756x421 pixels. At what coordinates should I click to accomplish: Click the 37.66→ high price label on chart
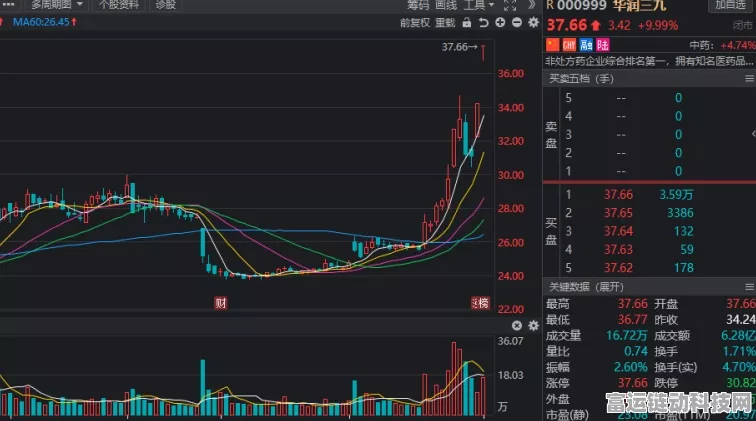click(459, 47)
